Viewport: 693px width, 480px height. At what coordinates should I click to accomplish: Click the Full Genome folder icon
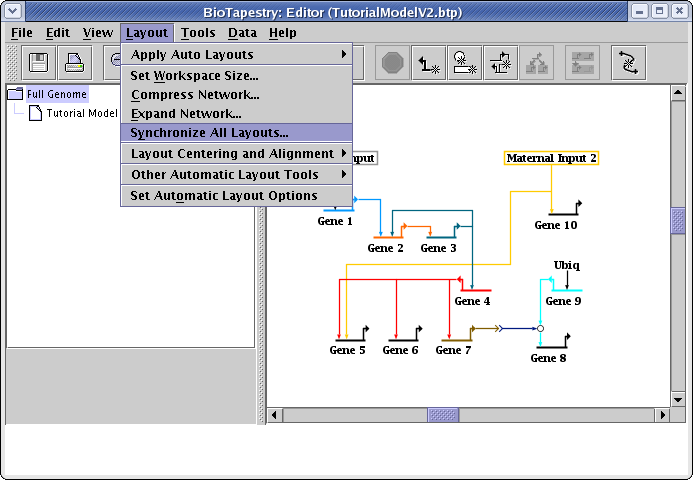click(16, 94)
